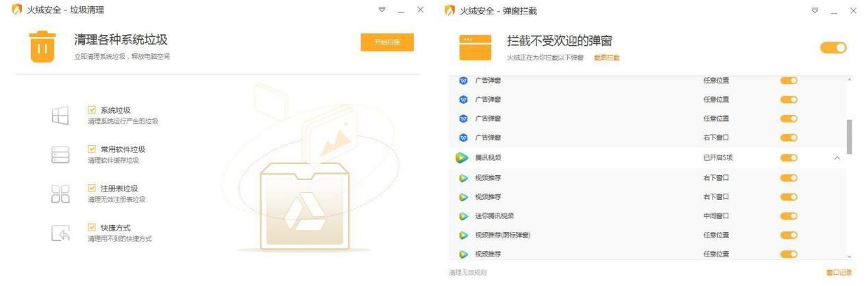Uncheck the 常用软件垃圾 checkbox
The image size is (868, 286).
92,148
